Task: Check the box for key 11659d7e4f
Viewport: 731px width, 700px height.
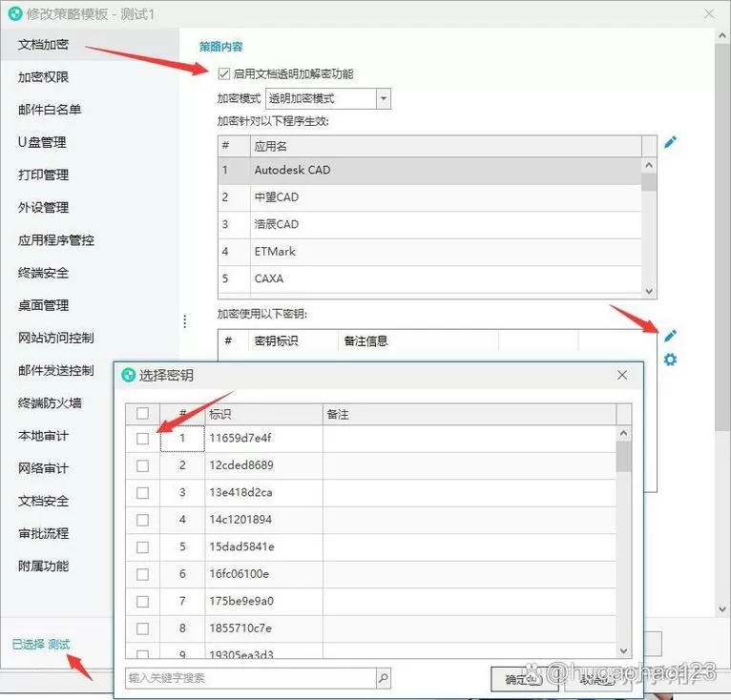Action: point(142,439)
